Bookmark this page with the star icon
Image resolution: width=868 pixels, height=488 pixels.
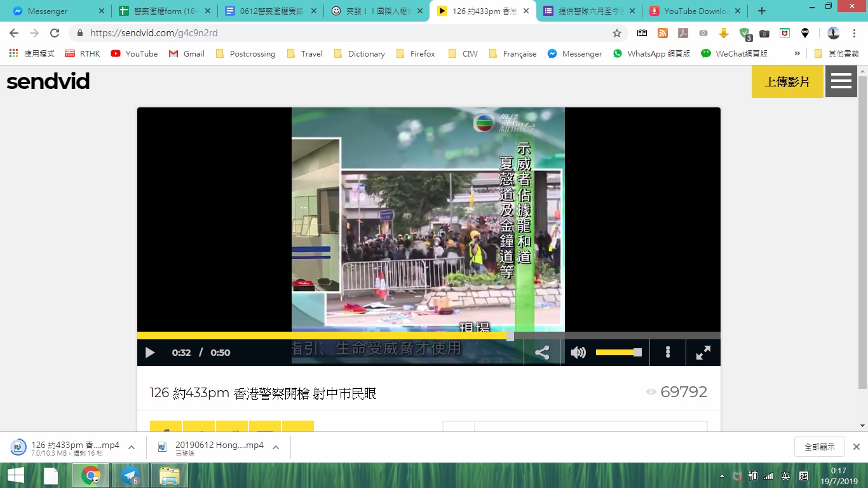[616, 33]
